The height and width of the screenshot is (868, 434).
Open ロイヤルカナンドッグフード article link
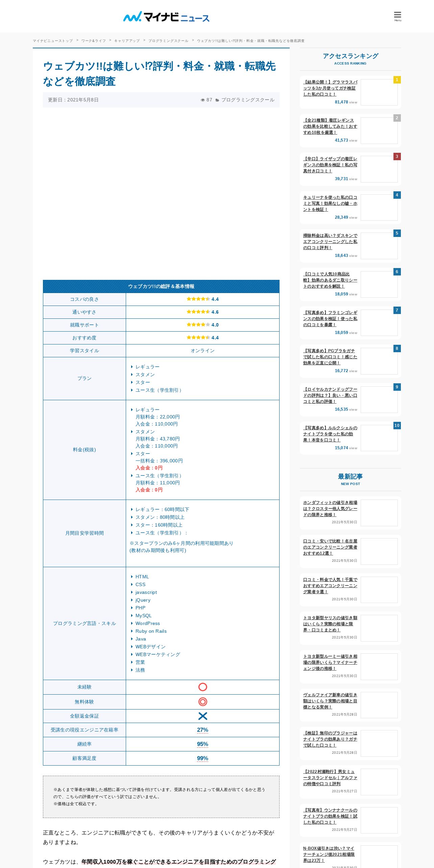(330, 395)
